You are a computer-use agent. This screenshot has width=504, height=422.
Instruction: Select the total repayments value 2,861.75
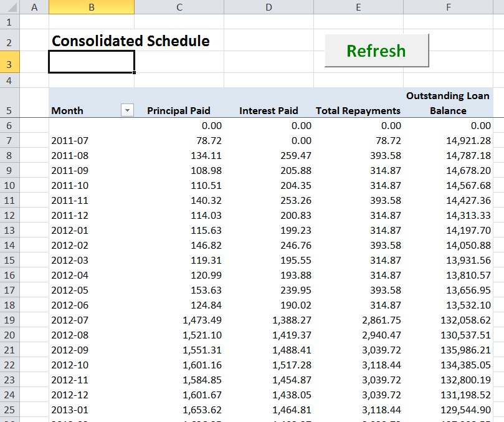358,320
